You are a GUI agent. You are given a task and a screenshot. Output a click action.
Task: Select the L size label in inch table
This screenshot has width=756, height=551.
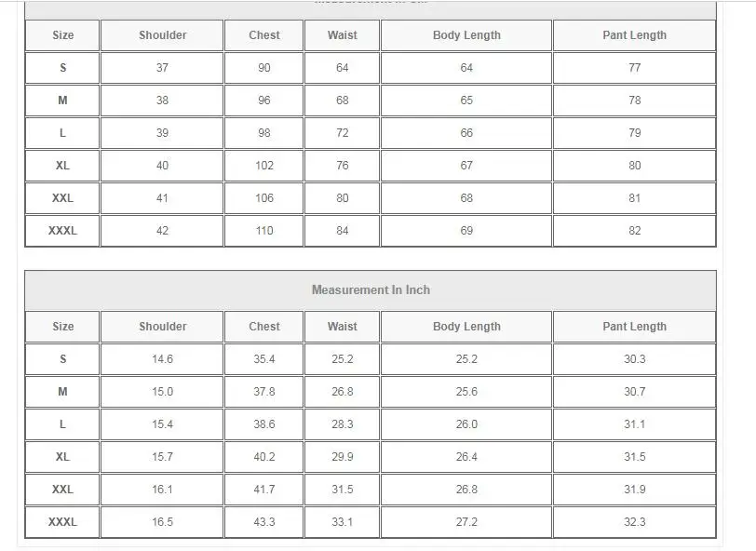[x=62, y=424]
